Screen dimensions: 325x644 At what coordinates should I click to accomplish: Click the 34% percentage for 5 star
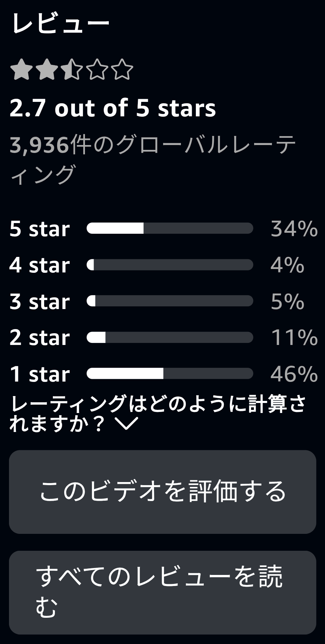pyautogui.click(x=294, y=229)
